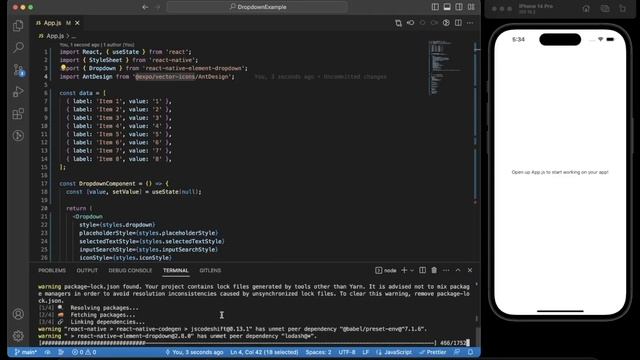Click the Screenshot icon in Simulator toolbar
640x360 pixels.
[x=604, y=9]
